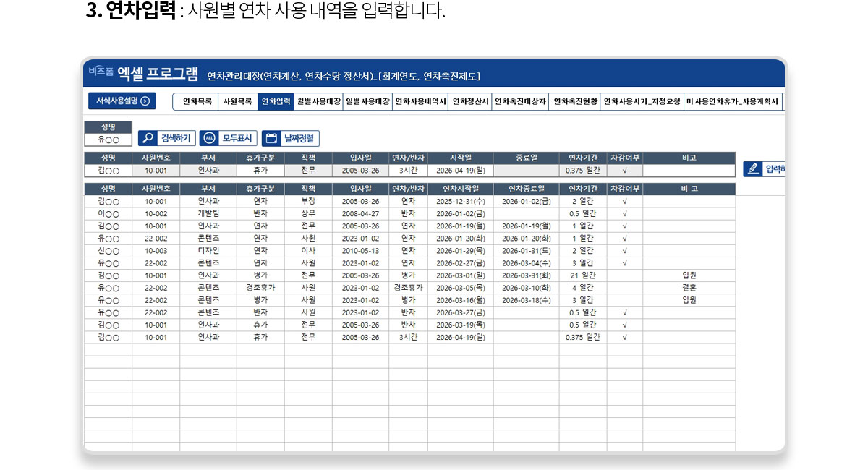Open the 성명 cell 김○○ in entry row

tap(108, 171)
